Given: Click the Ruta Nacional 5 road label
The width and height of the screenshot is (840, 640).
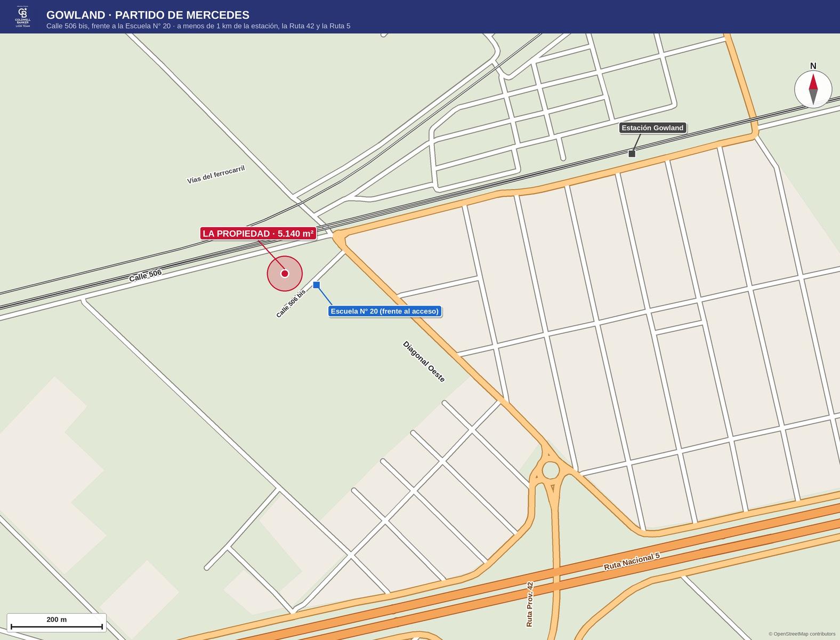Looking at the screenshot, I should tap(632, 562).
